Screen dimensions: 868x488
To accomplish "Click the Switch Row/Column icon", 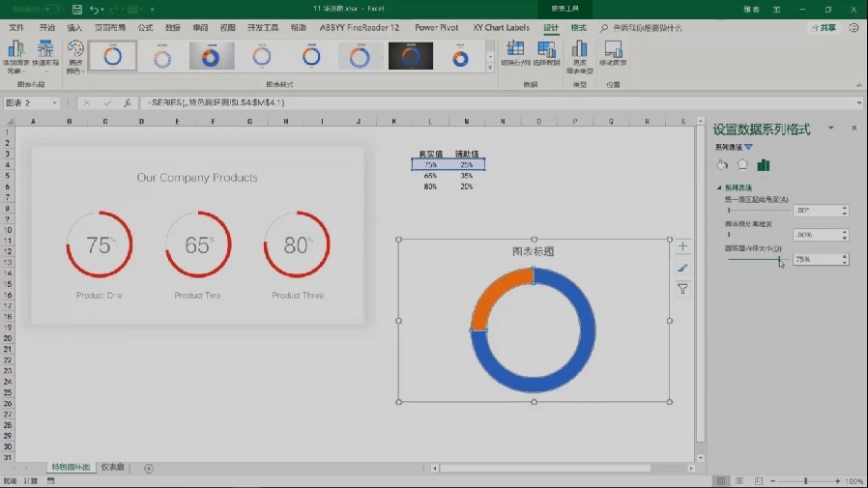I will coord(515,54).
